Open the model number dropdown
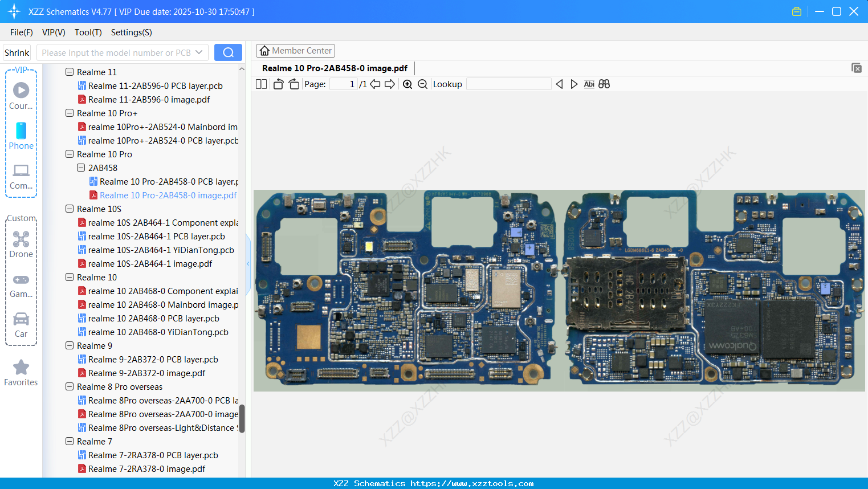 pyautogui.click(x=199, y=52)
